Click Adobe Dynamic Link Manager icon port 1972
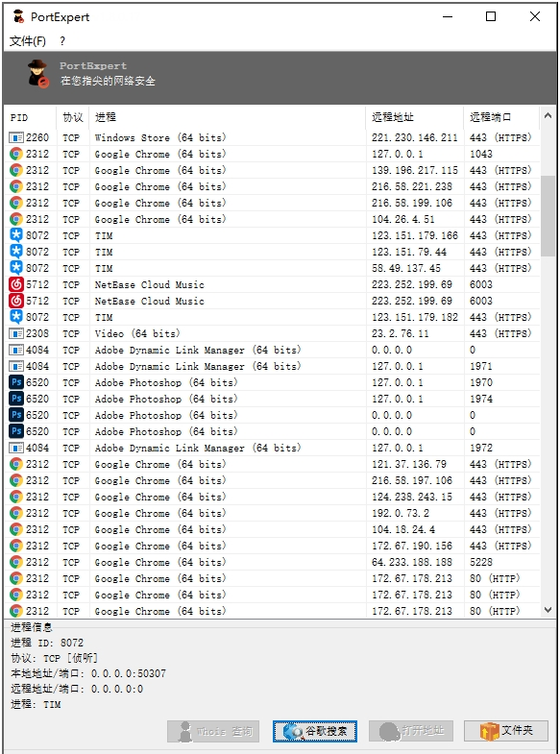The image size is (560, 754). [16, 449]
